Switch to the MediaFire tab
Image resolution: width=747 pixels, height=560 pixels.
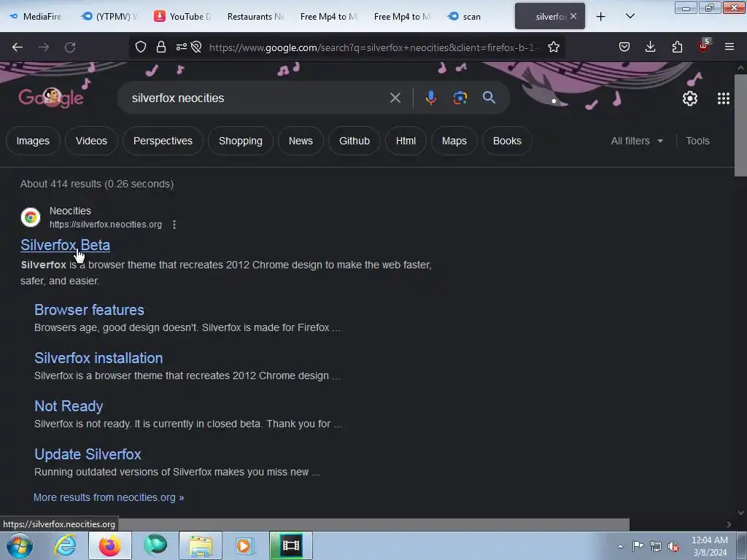click(x=36, y=16)
